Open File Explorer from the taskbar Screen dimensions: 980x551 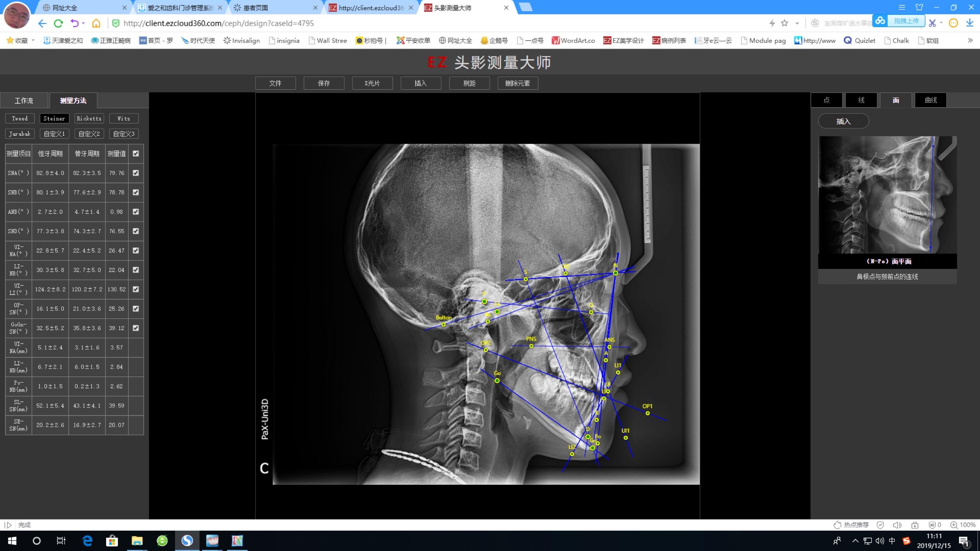click(x=137, y=541)
